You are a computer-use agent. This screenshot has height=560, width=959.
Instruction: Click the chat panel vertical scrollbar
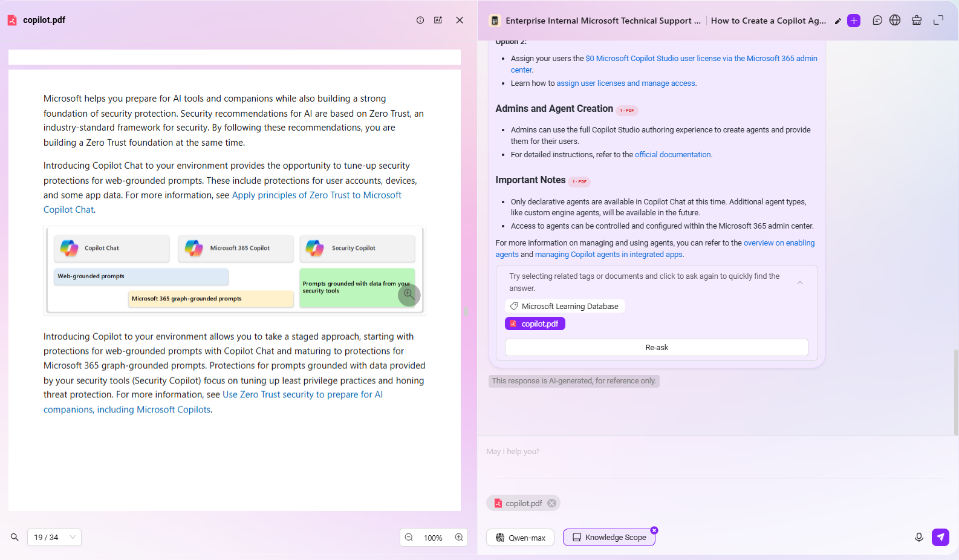pos(956,392)
